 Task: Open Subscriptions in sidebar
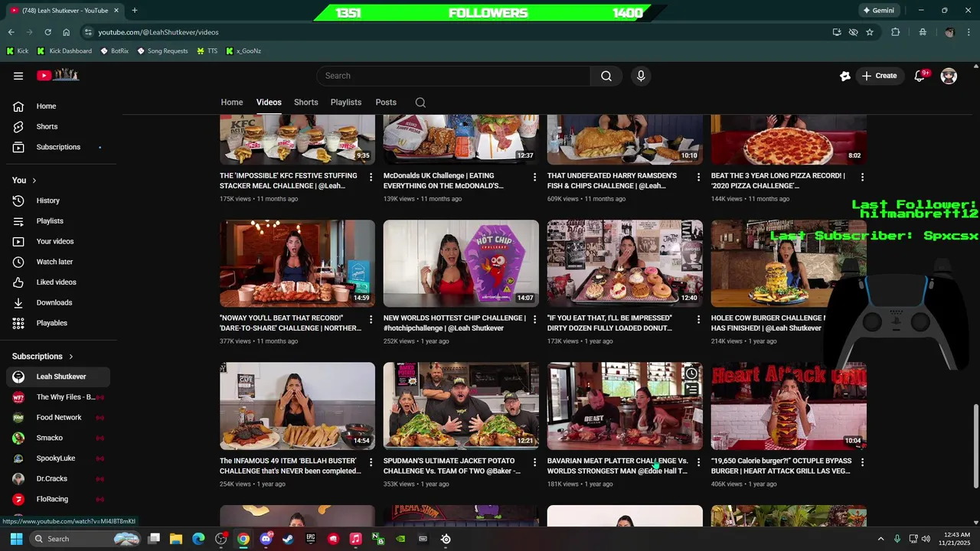pos(58,147)
